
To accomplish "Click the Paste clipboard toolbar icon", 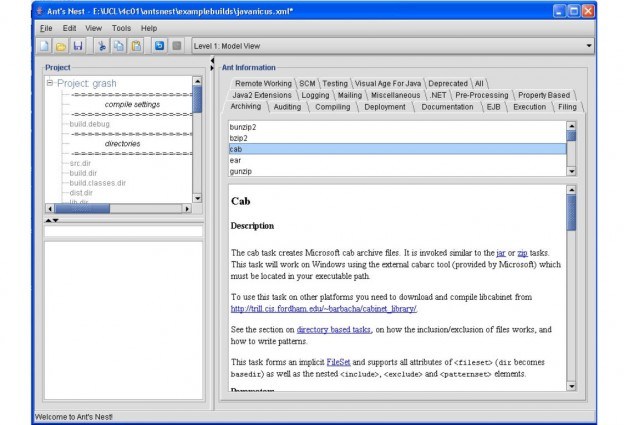I will [x=135, y=46].
